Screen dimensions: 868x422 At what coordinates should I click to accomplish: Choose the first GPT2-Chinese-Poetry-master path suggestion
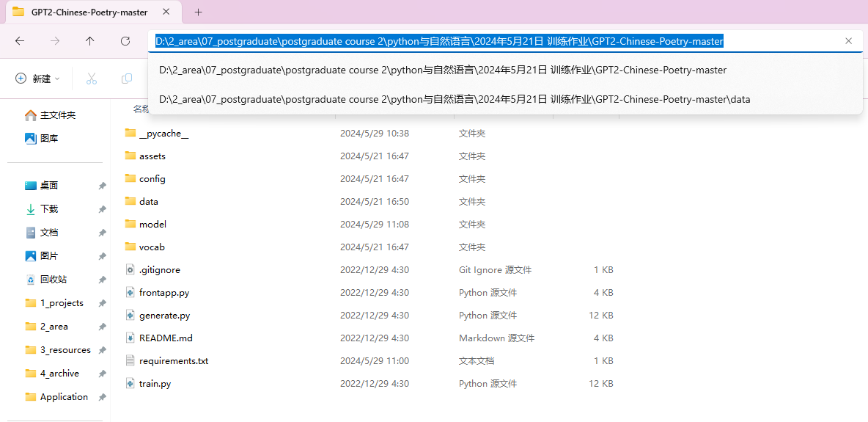point(443,70)
